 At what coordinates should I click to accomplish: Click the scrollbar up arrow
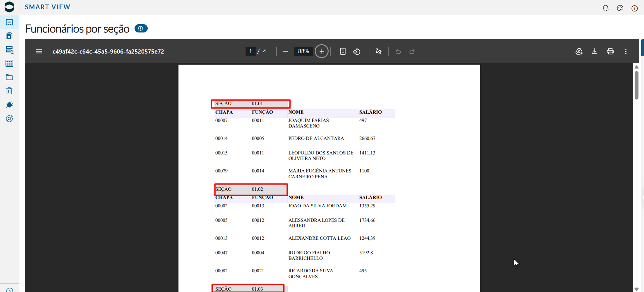pos(636,67)
